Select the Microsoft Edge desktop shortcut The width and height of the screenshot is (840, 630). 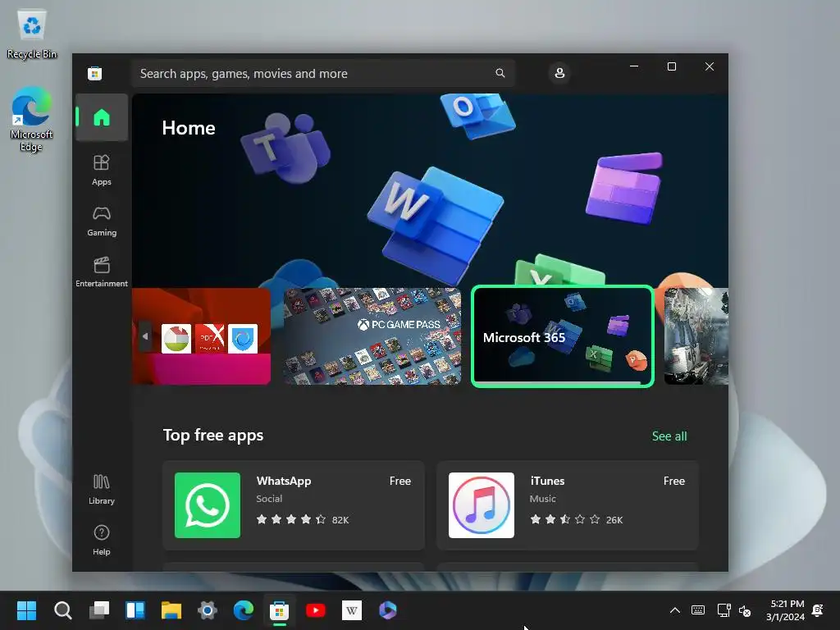pos(32,119)
